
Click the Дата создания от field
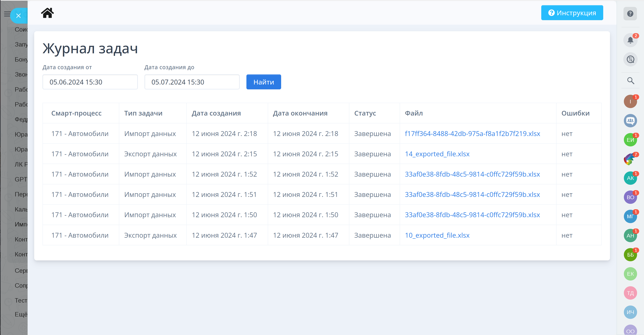[x=90, y=82]
